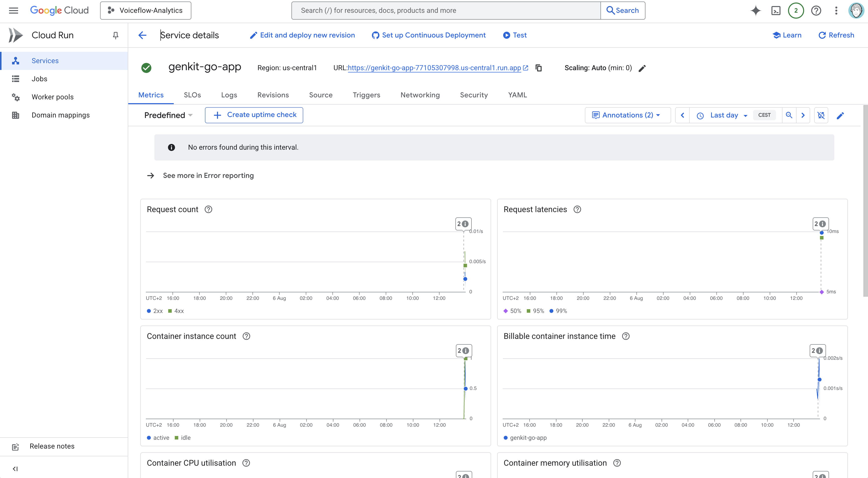Click the Refresh button

(x=836, y=35)
